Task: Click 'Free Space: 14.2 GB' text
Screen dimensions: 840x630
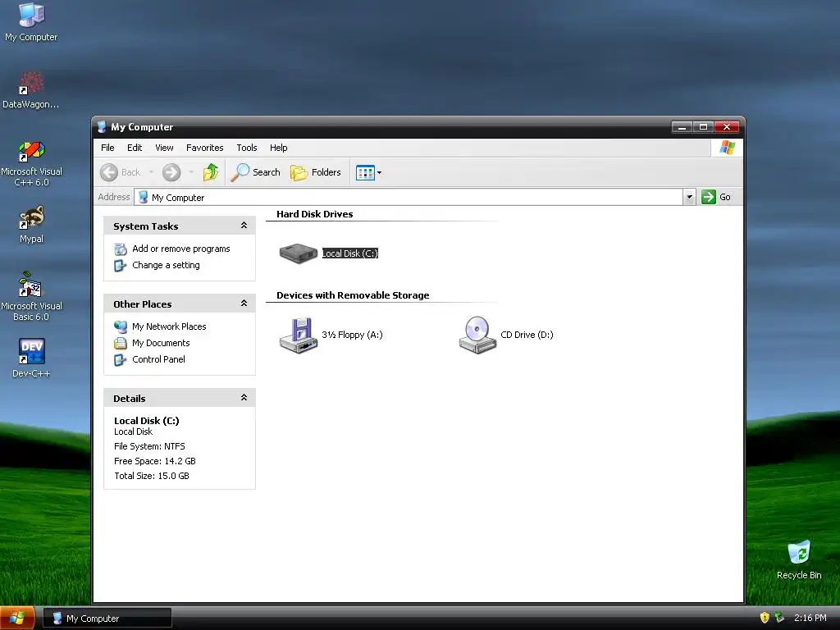Action: pos(155,461)
